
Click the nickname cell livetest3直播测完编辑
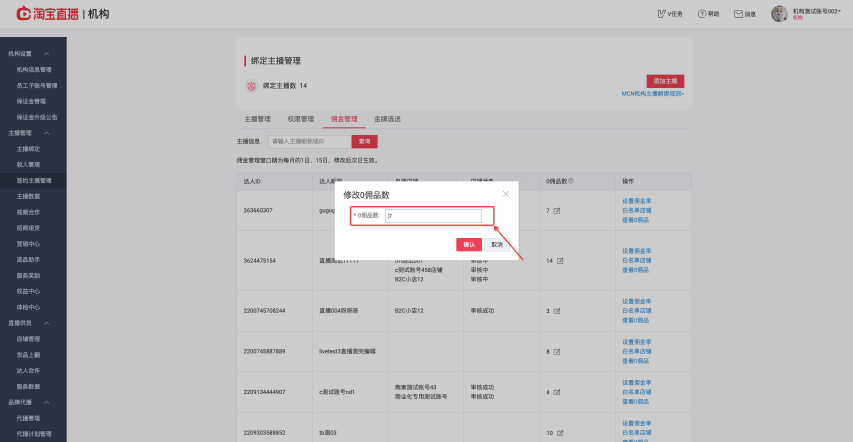click(x=347, y=352)
